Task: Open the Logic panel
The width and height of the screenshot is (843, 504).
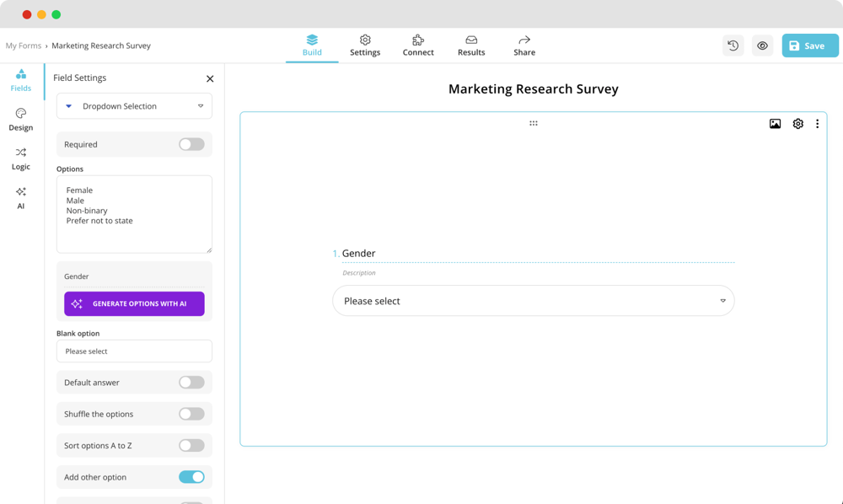Action: click(x=20, y=158)
